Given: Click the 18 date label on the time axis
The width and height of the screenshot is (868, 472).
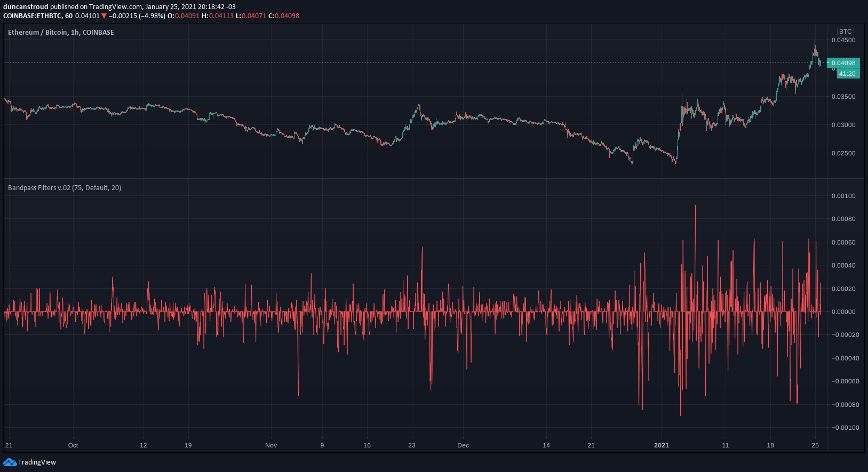Looking at the screenshot, I should pos(770,445).
